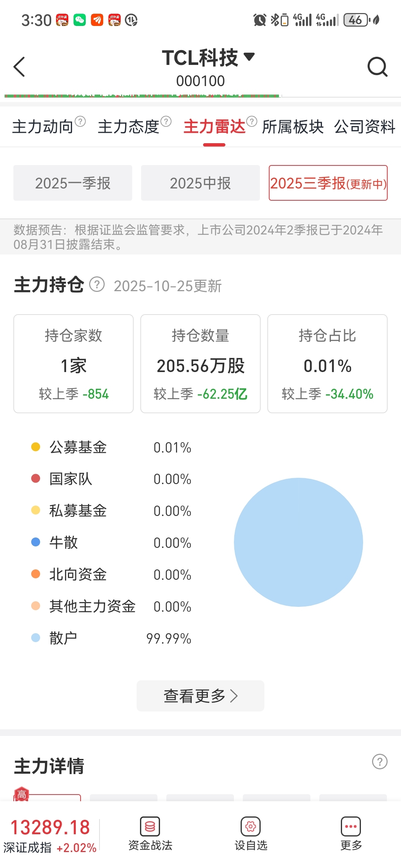Open 深证成指 index quote
This screenshot has height=868, width=401.
tap(50, 835)
